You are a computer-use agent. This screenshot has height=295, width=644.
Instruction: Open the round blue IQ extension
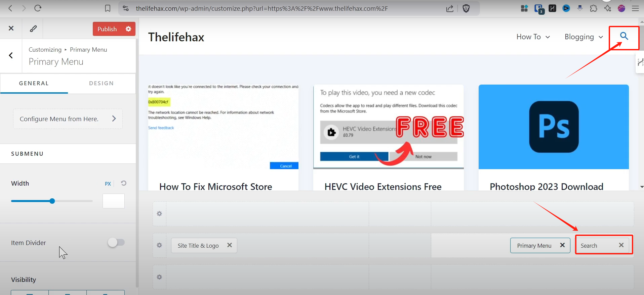tap(566, 8)
